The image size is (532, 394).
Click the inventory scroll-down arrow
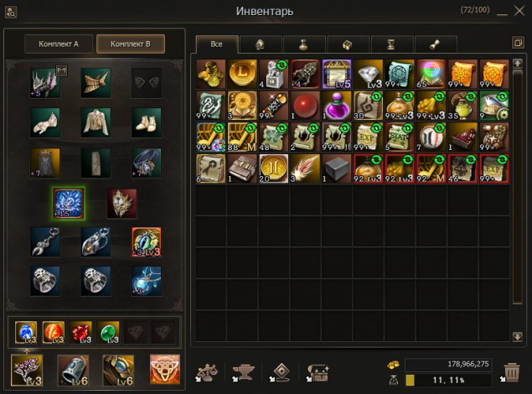tap(517, 337)
